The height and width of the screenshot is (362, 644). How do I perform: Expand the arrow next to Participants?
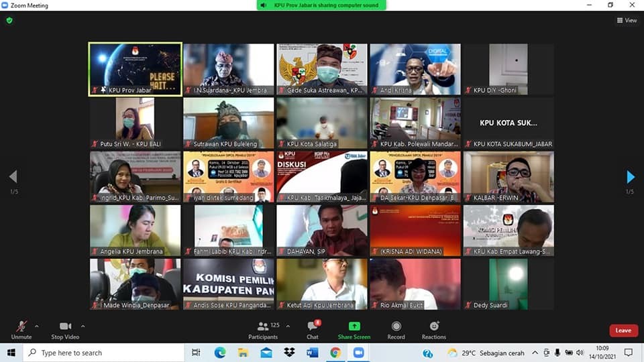pos(288,326)
